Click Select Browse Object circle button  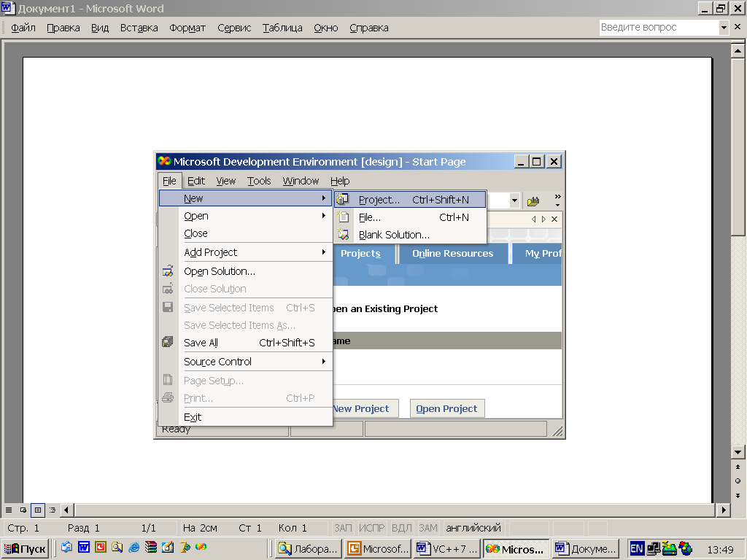click(x=738, y=481)
